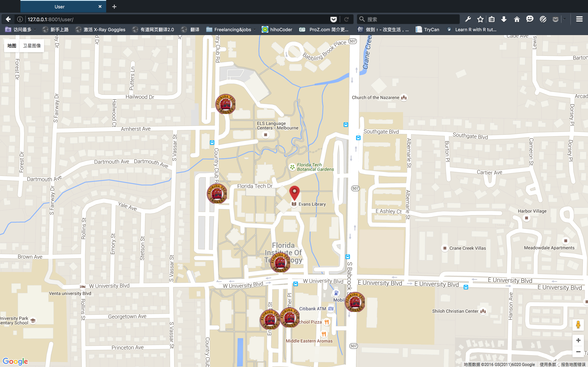Screen dimensions: 588x367
Task: Click the home toolbar icon
Action: 517,19
